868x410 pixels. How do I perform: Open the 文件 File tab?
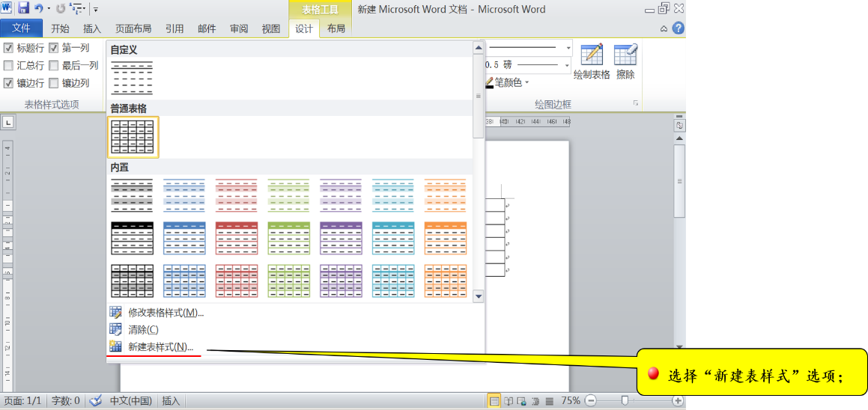pos(21,28)
